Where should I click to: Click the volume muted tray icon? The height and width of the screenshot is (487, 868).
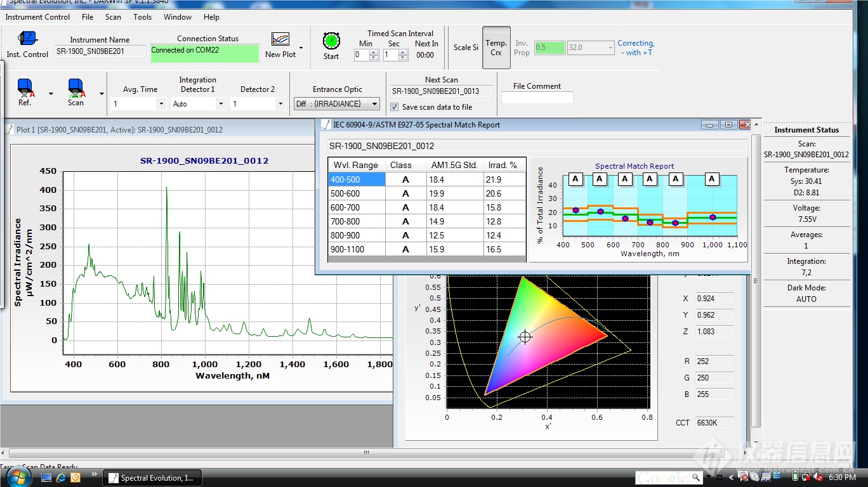(x=819, y=477)
